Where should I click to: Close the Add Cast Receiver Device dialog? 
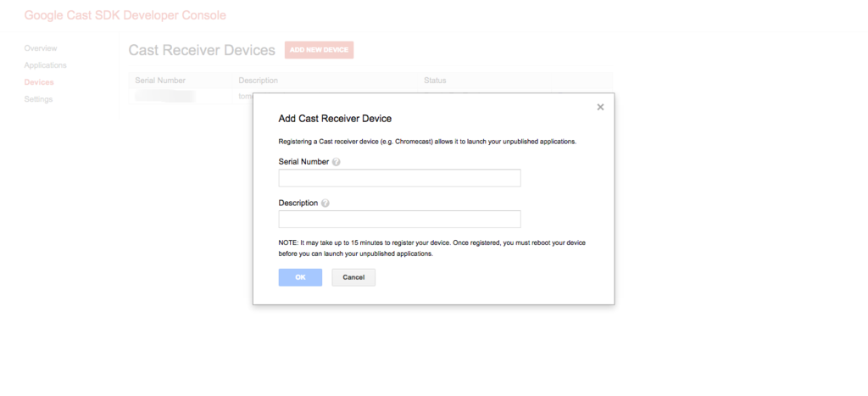(600, 107)
